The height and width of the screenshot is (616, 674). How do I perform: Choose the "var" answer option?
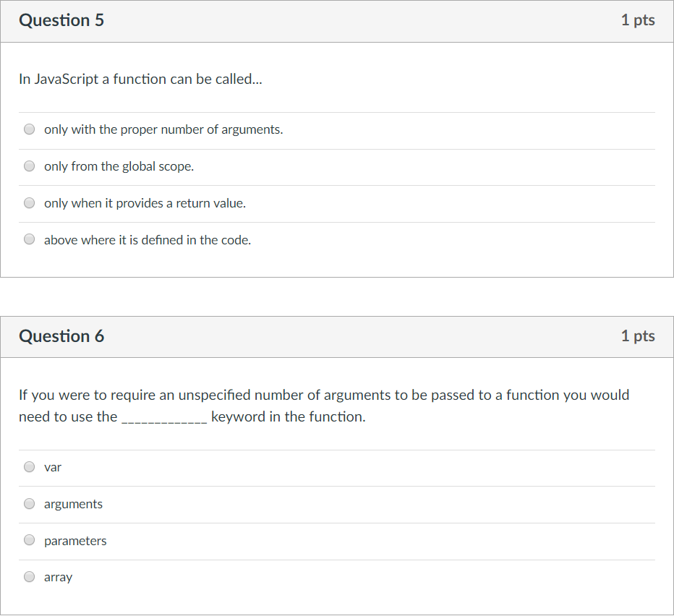[x=29, y=466]
